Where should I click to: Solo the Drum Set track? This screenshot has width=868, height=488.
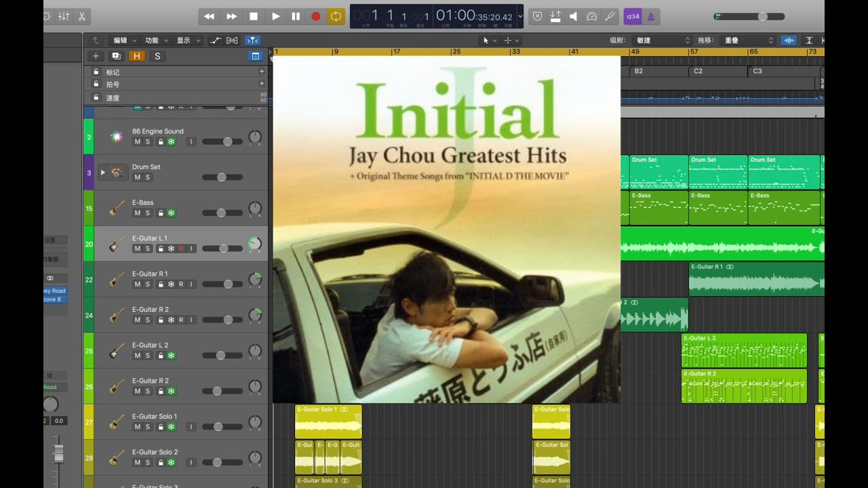(x=148, y=178)
